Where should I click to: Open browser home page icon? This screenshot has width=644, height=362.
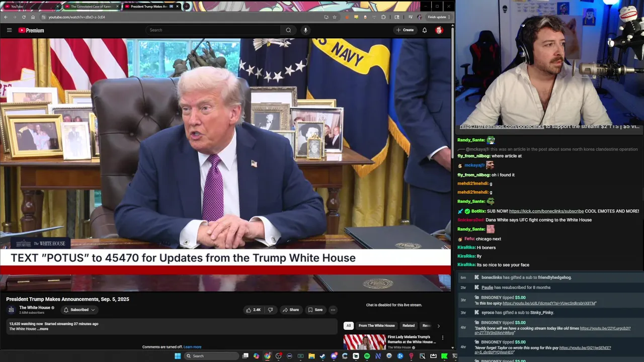33,17
